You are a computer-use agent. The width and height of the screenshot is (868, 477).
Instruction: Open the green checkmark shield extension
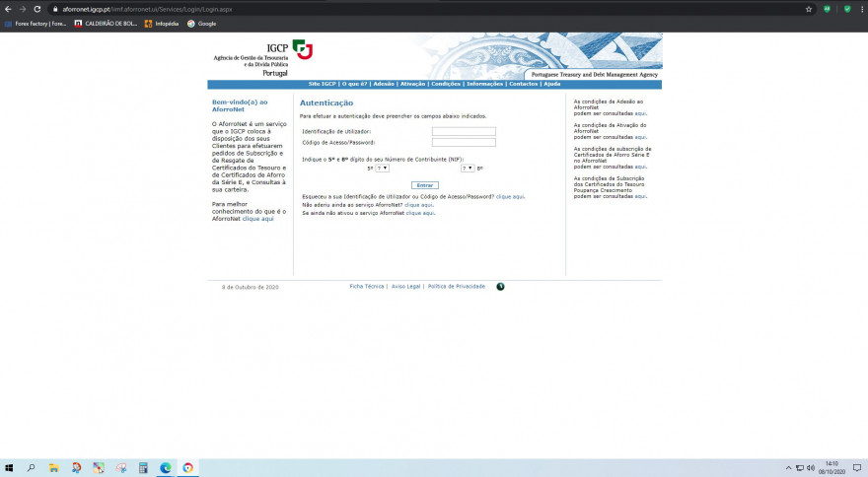[847, 9]
